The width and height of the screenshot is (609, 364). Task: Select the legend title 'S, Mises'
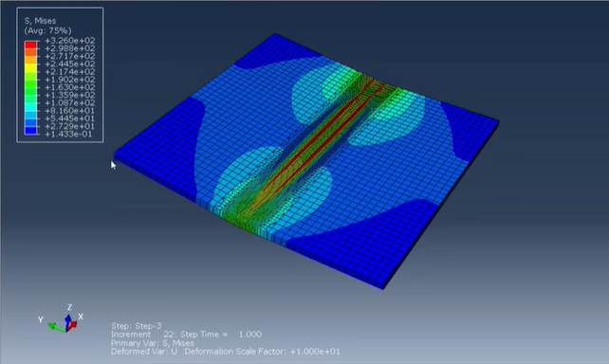click(x=40, y=21)
